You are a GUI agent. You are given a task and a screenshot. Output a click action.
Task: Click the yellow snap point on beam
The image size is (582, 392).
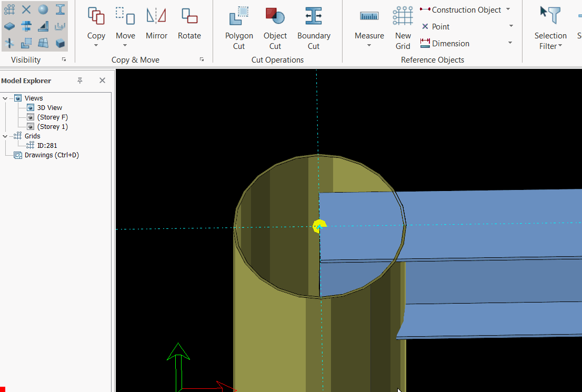click(x=318, y=226)
